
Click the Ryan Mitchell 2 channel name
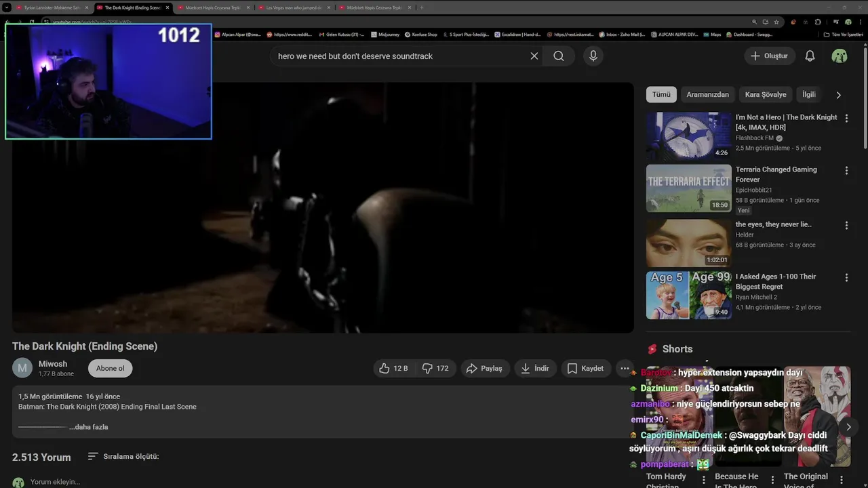click(756, 297)
